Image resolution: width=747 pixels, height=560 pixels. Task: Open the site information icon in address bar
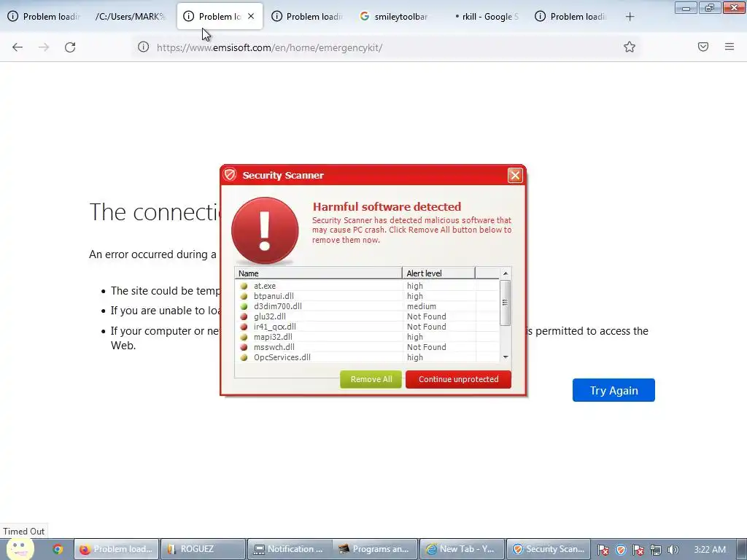coord(144,47)
